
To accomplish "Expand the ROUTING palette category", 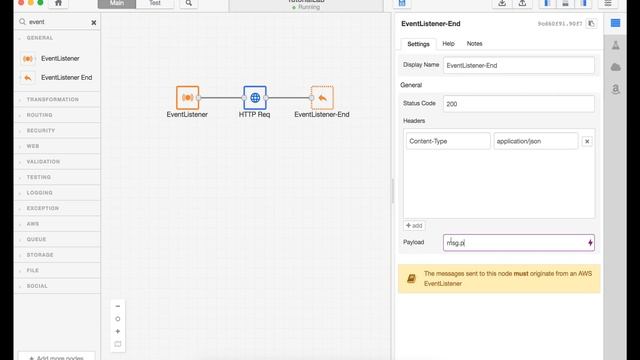I will click(40, 115).
